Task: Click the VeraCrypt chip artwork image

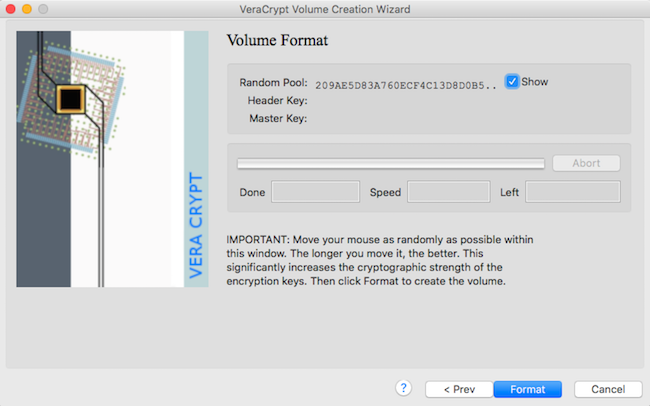Action: pyautogui.click(x=112, y=159)
